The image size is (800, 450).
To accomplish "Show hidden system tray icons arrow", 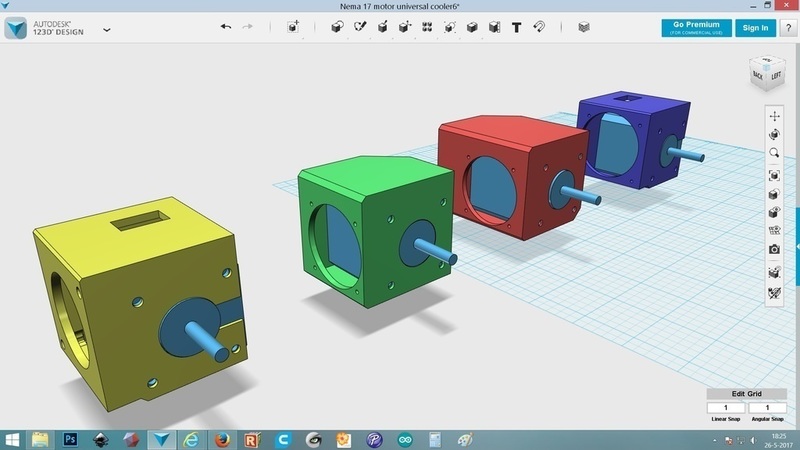I will click(x=714, y=440).
